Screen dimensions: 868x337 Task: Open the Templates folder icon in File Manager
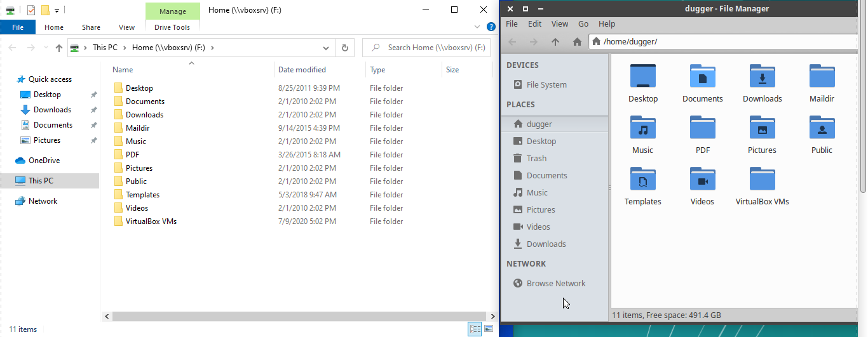[642, 180]
